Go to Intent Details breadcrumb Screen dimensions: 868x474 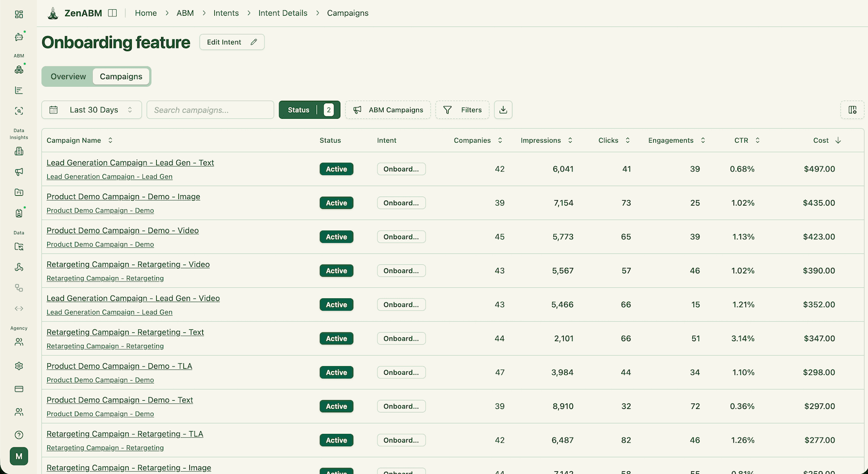[283, 13]
